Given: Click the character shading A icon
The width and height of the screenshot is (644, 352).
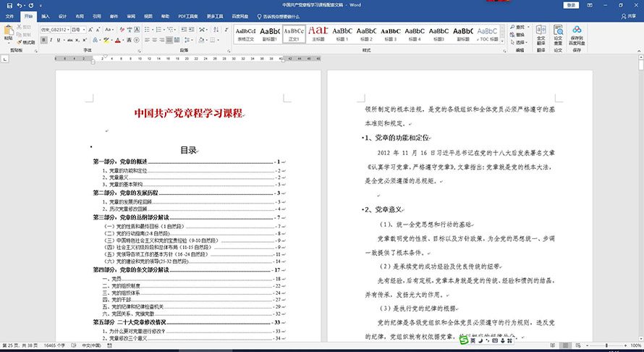Looking at the screenshot, I should (129, 40).
